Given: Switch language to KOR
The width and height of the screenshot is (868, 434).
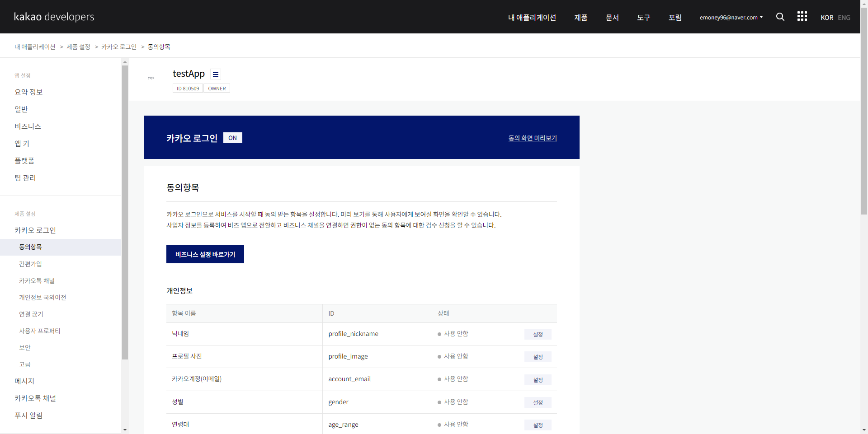Looking at the screenshot, I should point(827,18).
